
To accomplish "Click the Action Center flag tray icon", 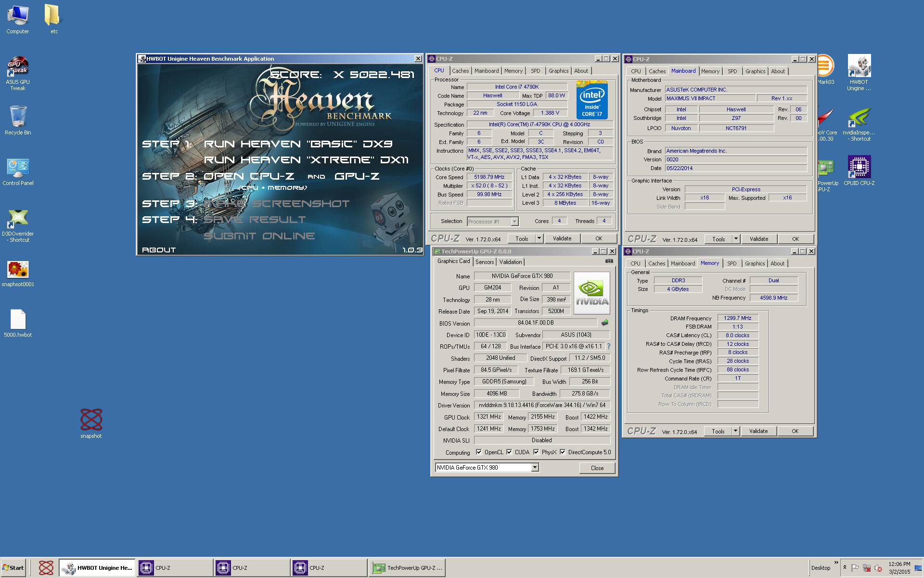I will click(x=855, y=568).
